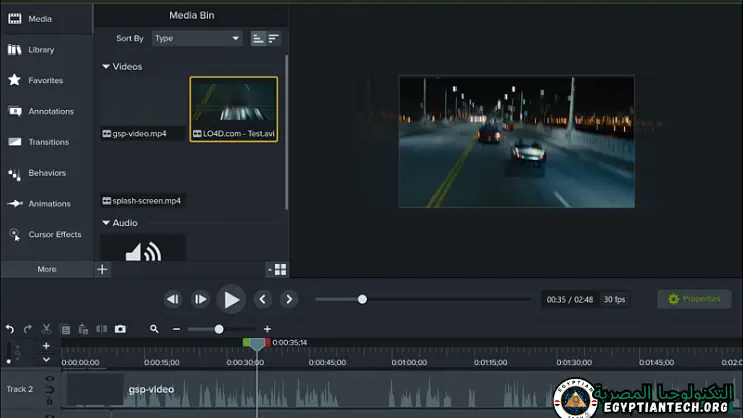Open the Sort By Type dropdown

click(197, 38)
